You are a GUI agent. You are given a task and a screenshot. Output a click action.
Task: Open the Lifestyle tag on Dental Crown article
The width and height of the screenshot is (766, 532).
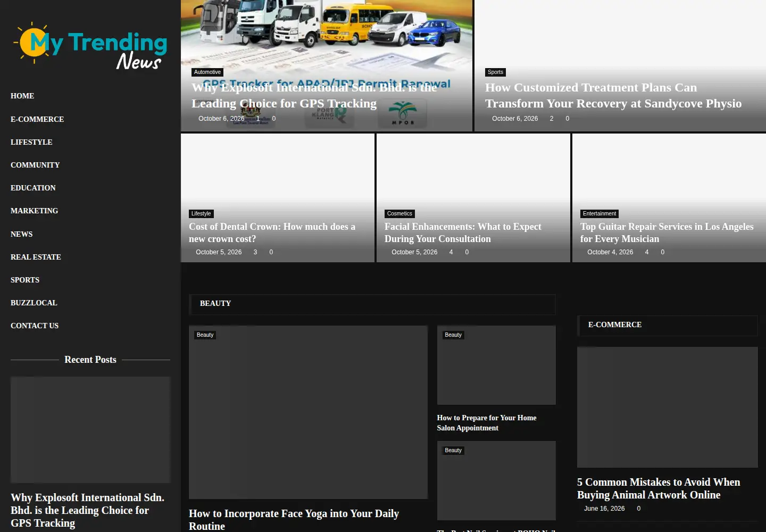click(201, 214)
